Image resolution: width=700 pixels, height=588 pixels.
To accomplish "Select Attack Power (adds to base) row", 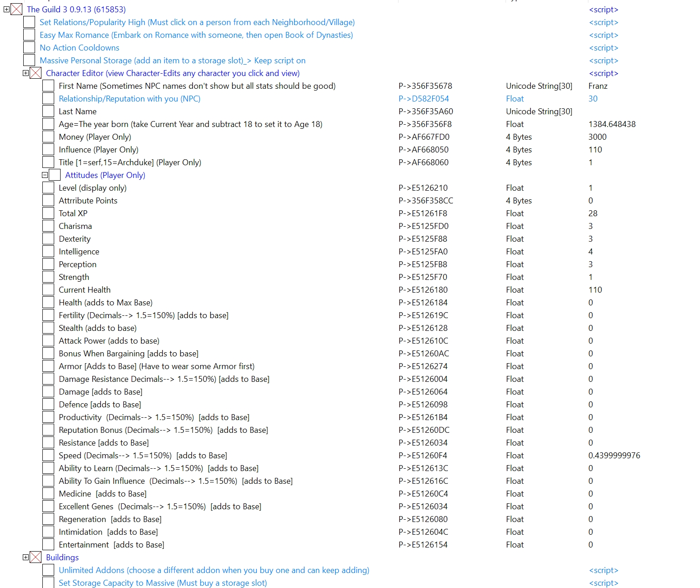I will (x=109, y=340).
